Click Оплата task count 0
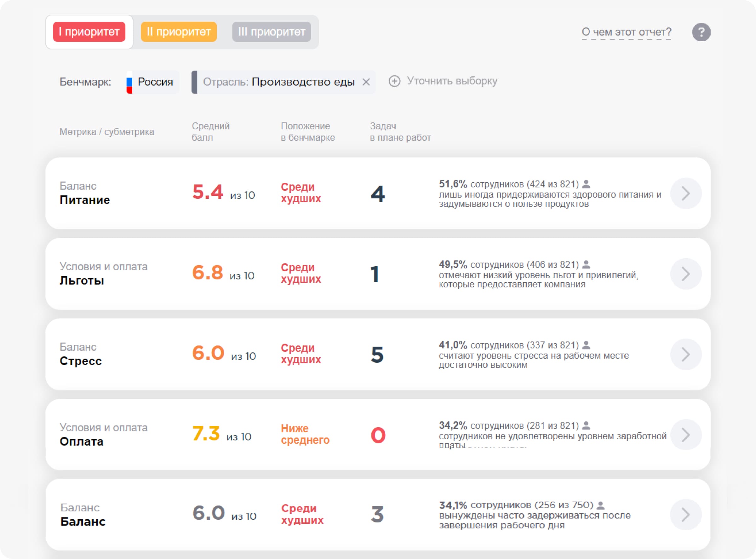This screenshot has height=559, width=756. tap(378, 435)
